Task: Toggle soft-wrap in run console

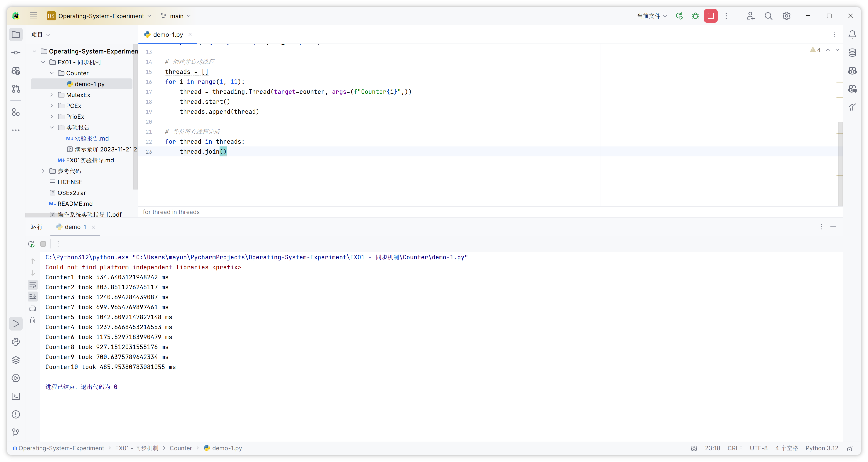Action: [33, 285]
